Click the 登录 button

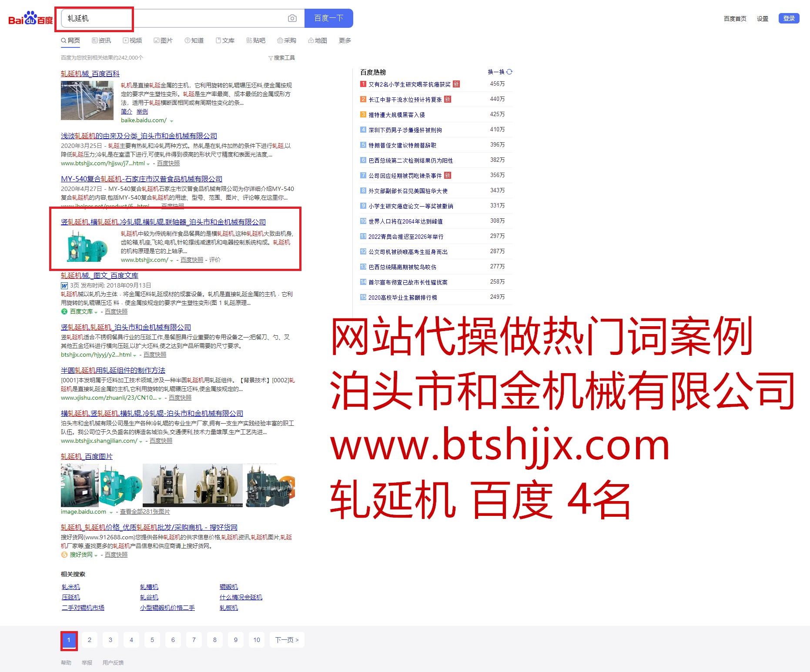click(789, 18)
